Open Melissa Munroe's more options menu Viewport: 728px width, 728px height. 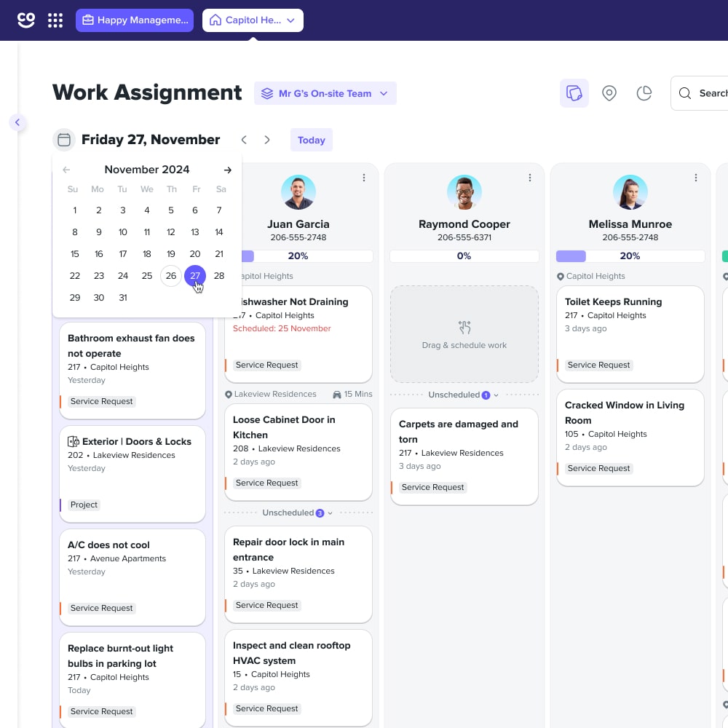[x=696, y=178]
